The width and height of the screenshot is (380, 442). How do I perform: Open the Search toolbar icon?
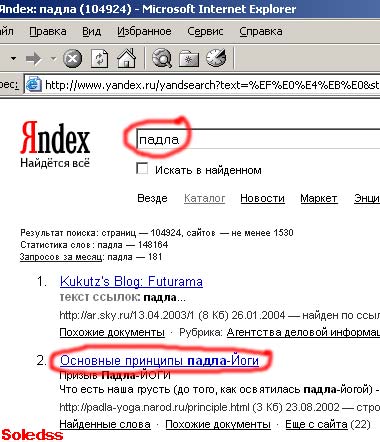(162, 58)
